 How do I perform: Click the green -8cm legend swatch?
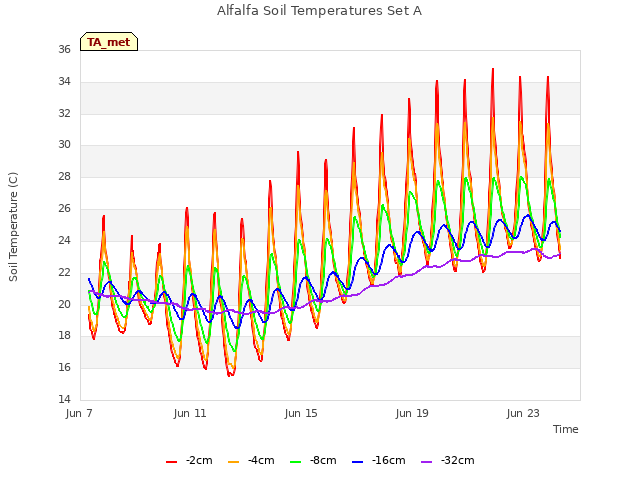pyautogui.click(x=296, y=462)
